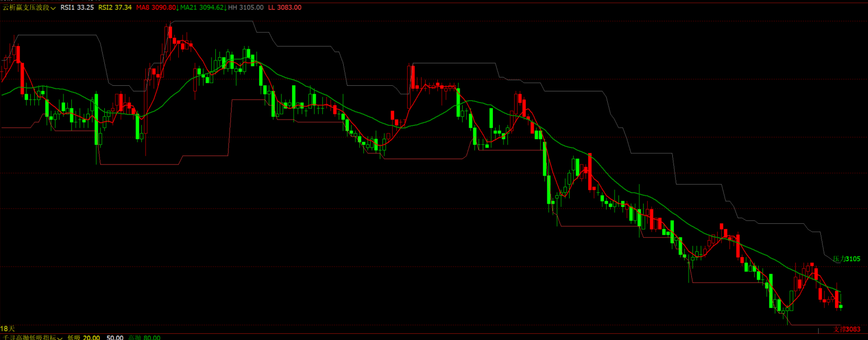Viewport: 868px width, 340px height.
Task: Click the RSI1 33.25 value label
Action: (x=77, y=7)
